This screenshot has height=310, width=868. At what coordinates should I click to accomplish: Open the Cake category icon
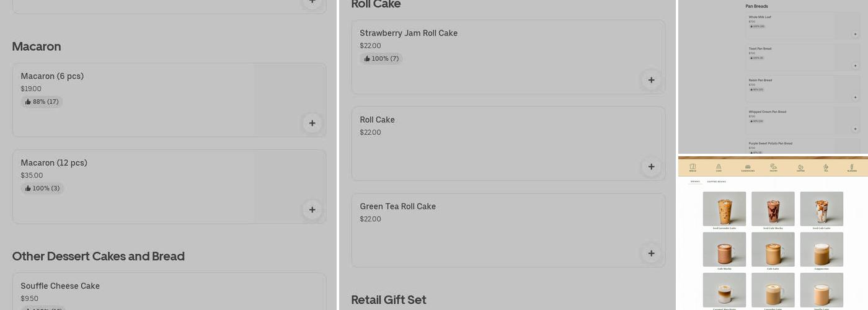[719, 167]
